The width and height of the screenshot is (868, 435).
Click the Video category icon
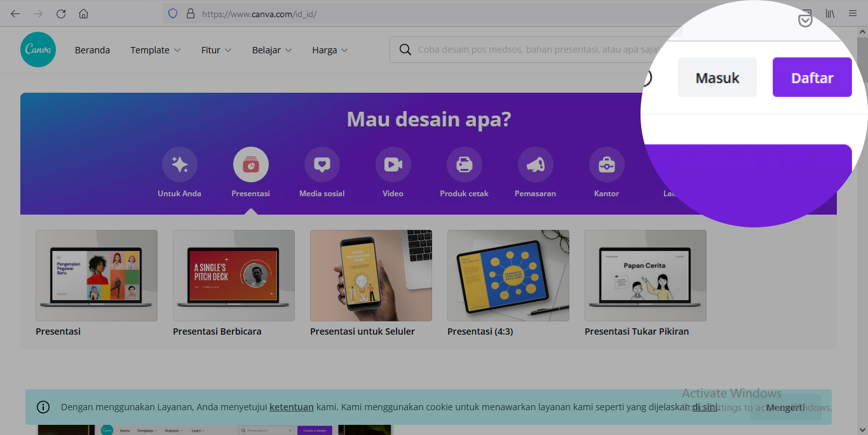(x=393, y=164)
